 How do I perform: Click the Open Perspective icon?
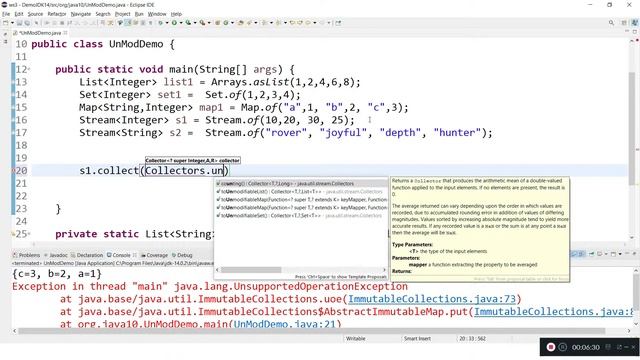[624, 23]
